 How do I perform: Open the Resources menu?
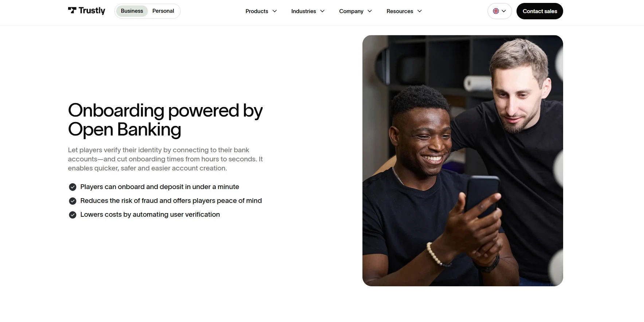pos(404,11)
